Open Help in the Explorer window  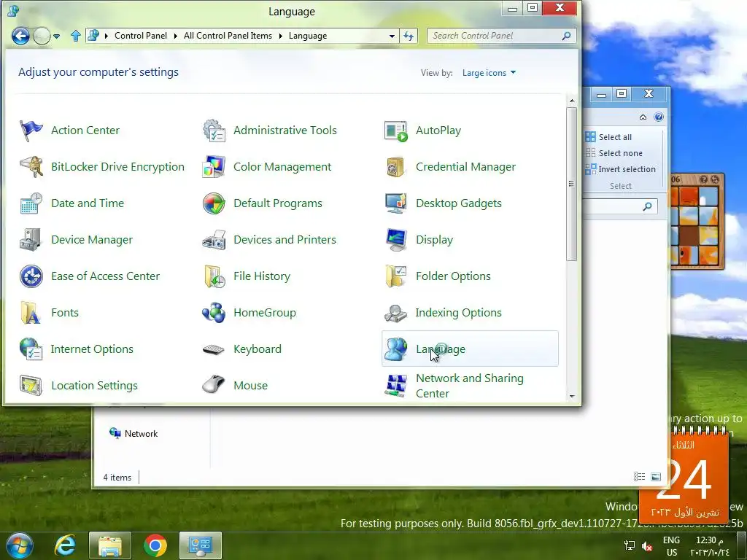pyautogui.click(x=659, y=117)
